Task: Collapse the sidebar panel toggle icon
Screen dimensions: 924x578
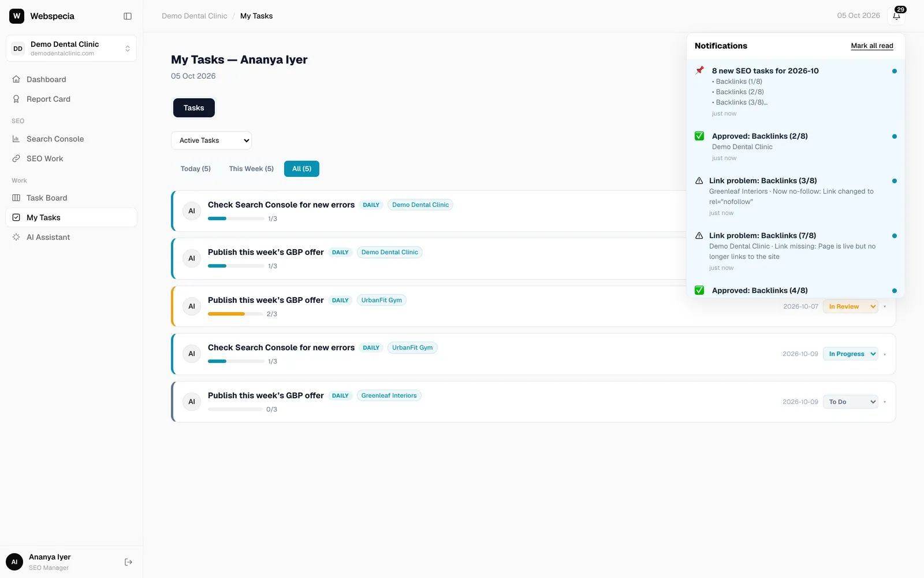Action: coord(128,16)
